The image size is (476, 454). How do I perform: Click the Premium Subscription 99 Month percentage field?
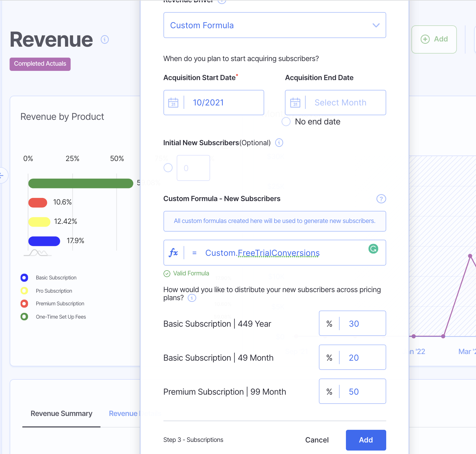(x=362, y=391)
